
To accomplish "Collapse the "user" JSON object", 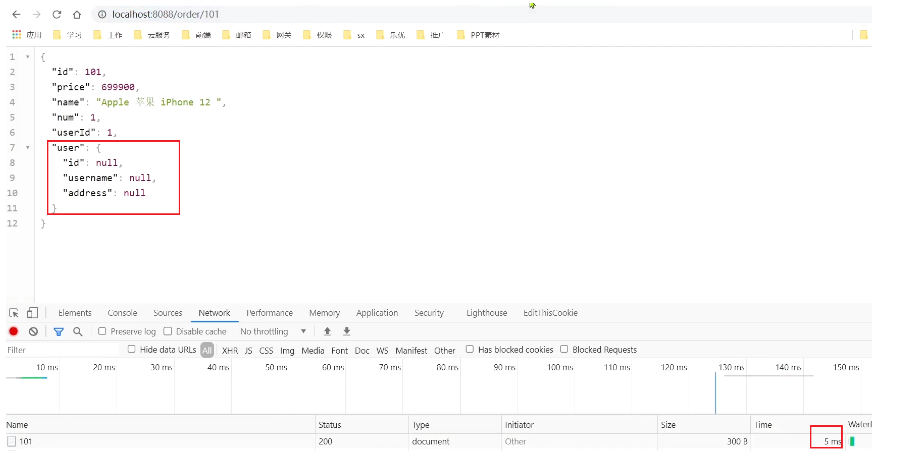I will click(27, 147).
